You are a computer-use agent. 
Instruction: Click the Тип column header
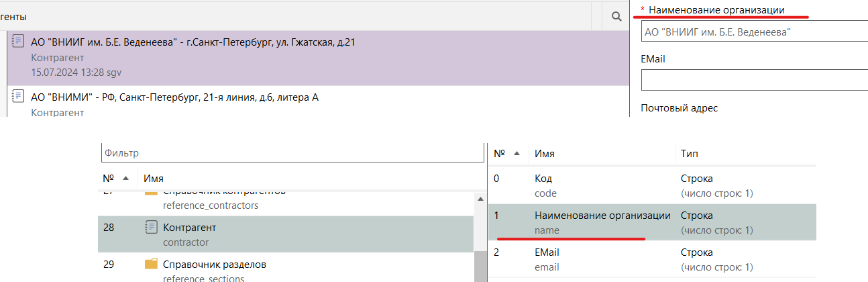(x=690, y=154)
